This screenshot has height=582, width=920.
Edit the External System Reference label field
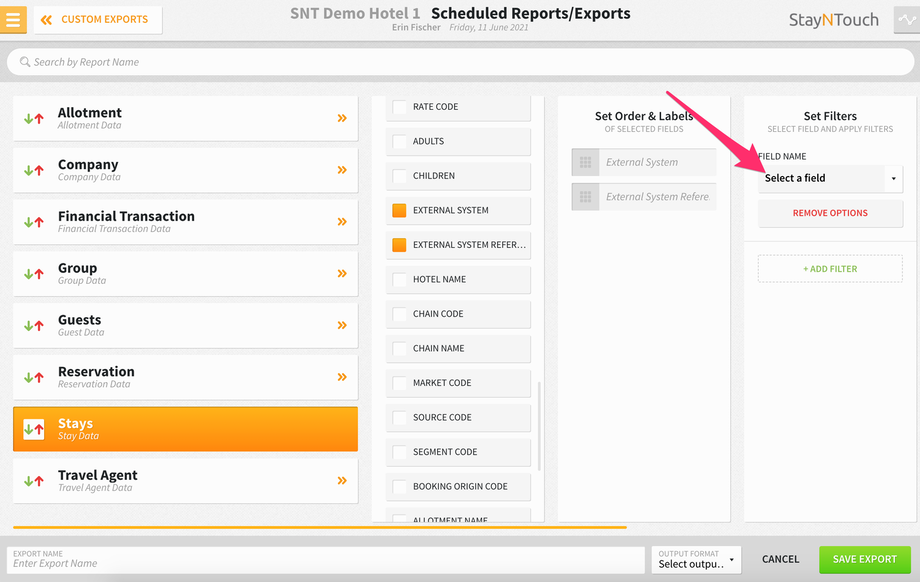[x=658, y=197]
